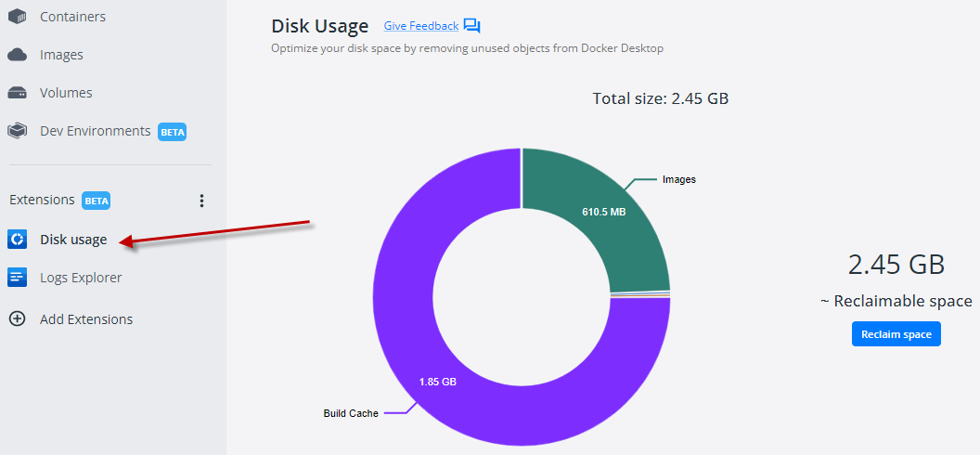Click the Add Extensions plus icon
The image size is (980, 455).
click(17, 319)
